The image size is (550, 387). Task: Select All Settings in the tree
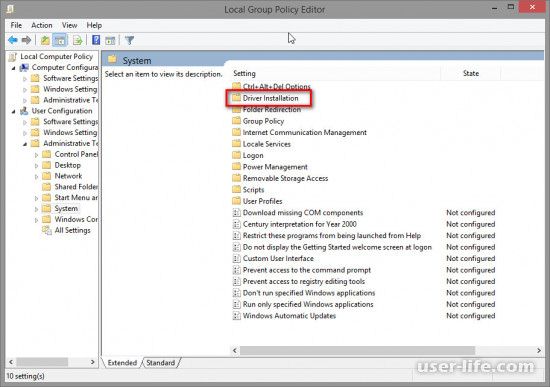tap(73, 230)
